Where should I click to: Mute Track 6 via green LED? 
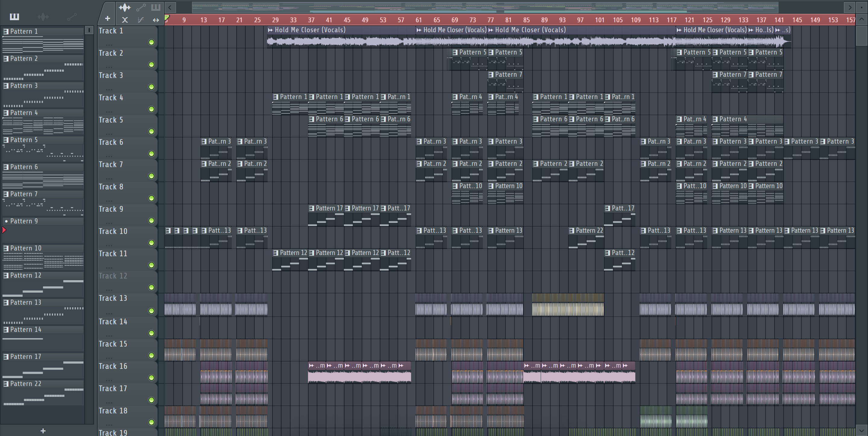[x=151, y=154]
